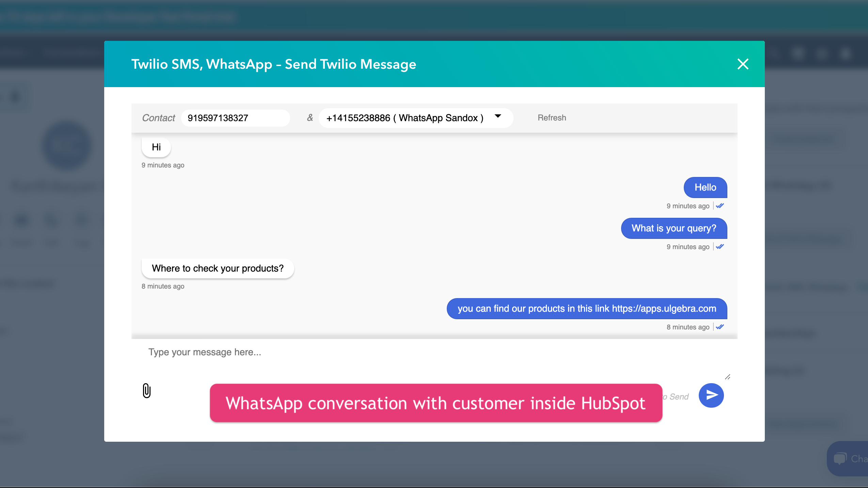The image size is (868, 488).
Task: Click the textarea resize handle corner
Action: 727,377
